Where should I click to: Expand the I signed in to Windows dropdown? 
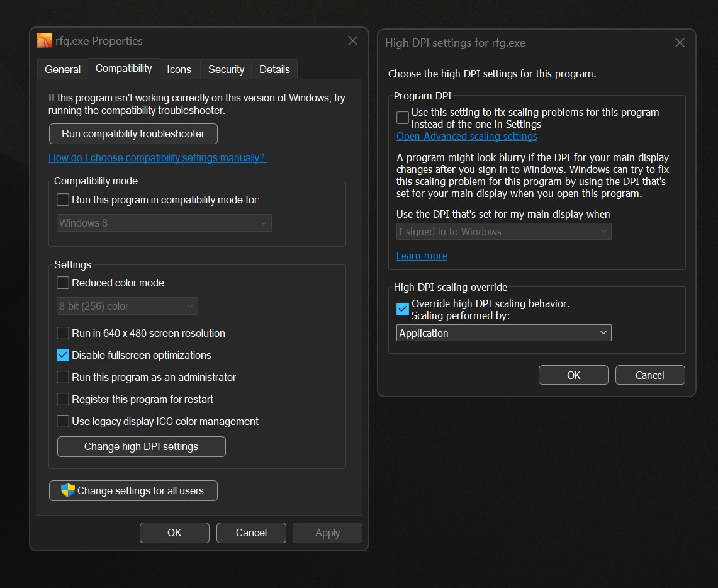point(503,232)
